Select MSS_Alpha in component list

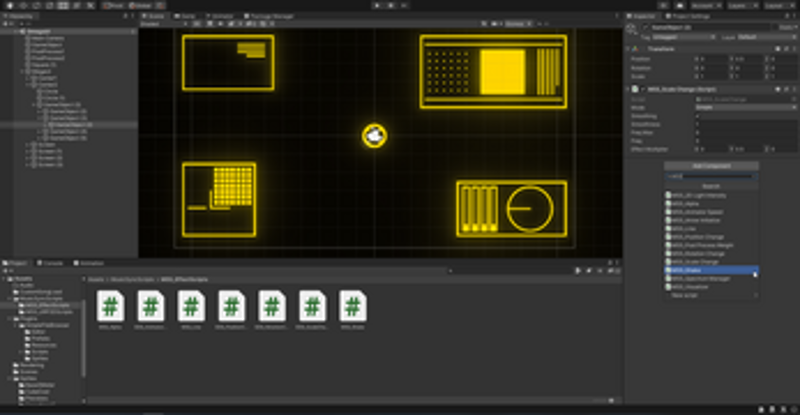(711, 204)
